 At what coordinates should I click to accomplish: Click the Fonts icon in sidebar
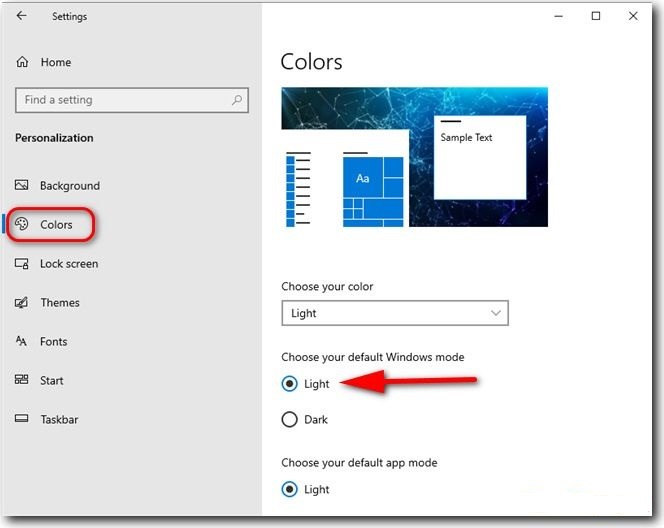[x=22, y=341]
